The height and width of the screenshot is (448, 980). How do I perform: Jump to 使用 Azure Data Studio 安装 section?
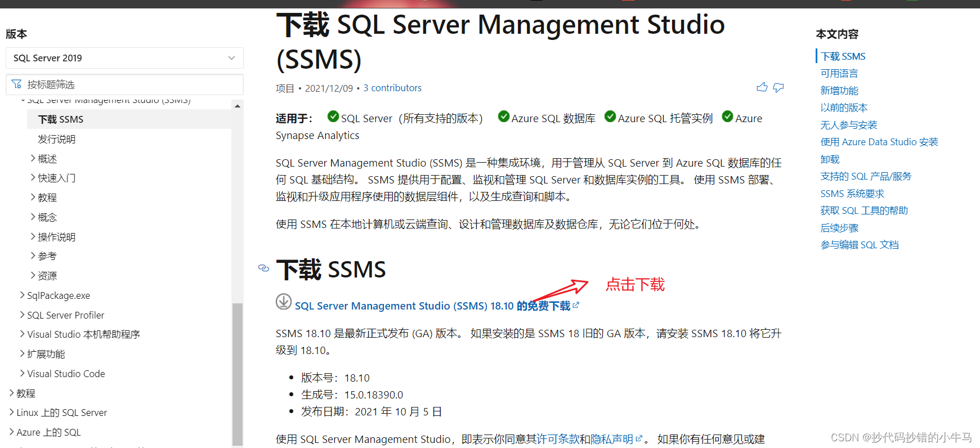tap(879, 142)
